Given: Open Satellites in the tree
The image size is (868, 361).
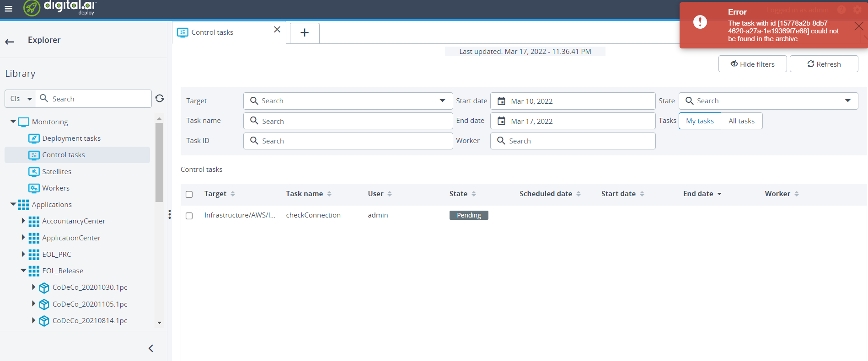Looking at the screenshot, I should click(57, 172).
